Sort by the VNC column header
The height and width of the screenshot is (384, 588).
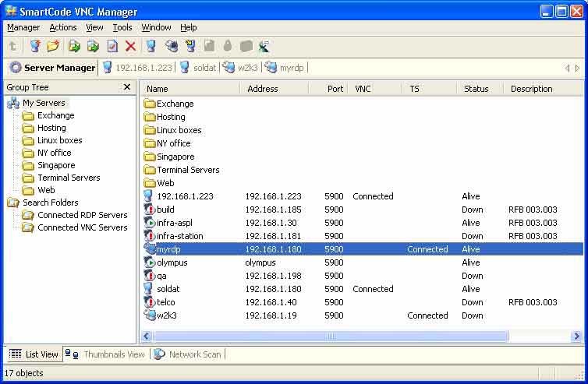point(375,89)
